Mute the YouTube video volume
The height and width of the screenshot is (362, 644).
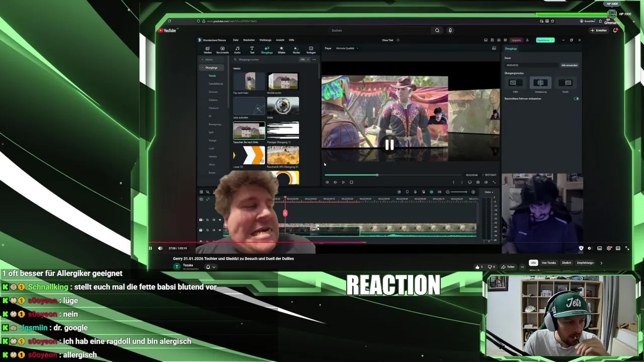pos(160,248)
